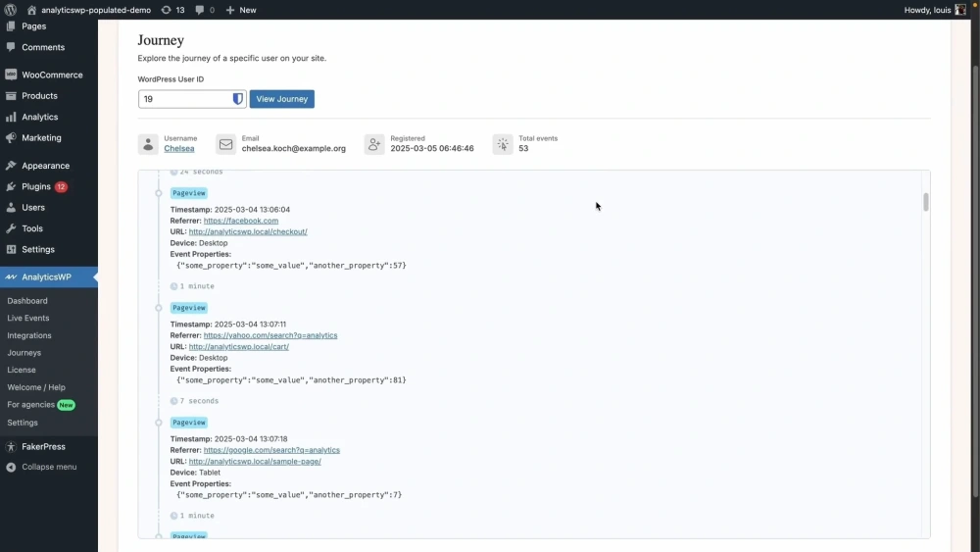Screen dimensions: 980x552
Task: Open the analyticswp-populated-demo site home link
Action: coord(89,10)
